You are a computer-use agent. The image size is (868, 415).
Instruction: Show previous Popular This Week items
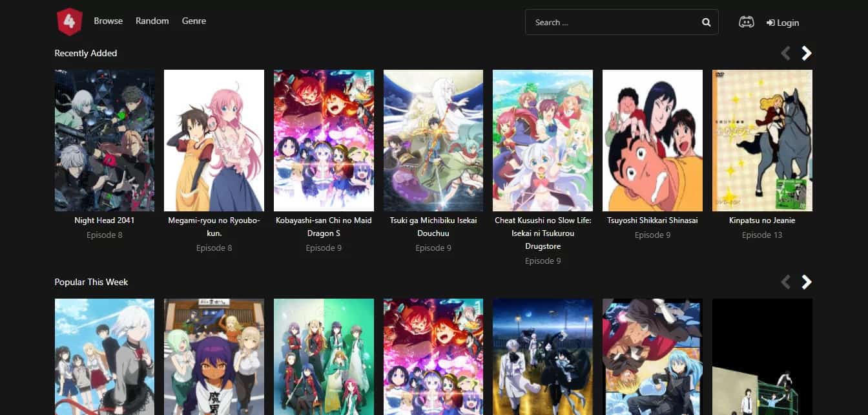click(x=785, y=282)
